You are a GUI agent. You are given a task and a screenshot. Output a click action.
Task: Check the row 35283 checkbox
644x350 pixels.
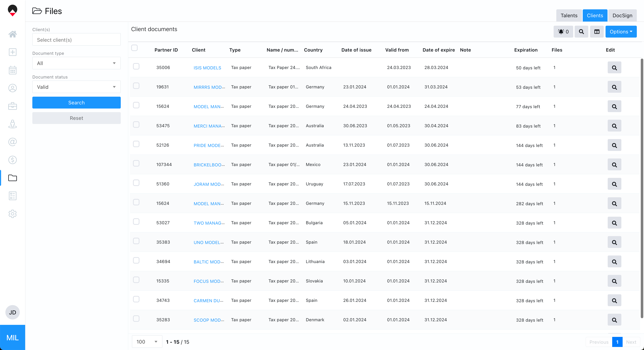click(136, 319)
